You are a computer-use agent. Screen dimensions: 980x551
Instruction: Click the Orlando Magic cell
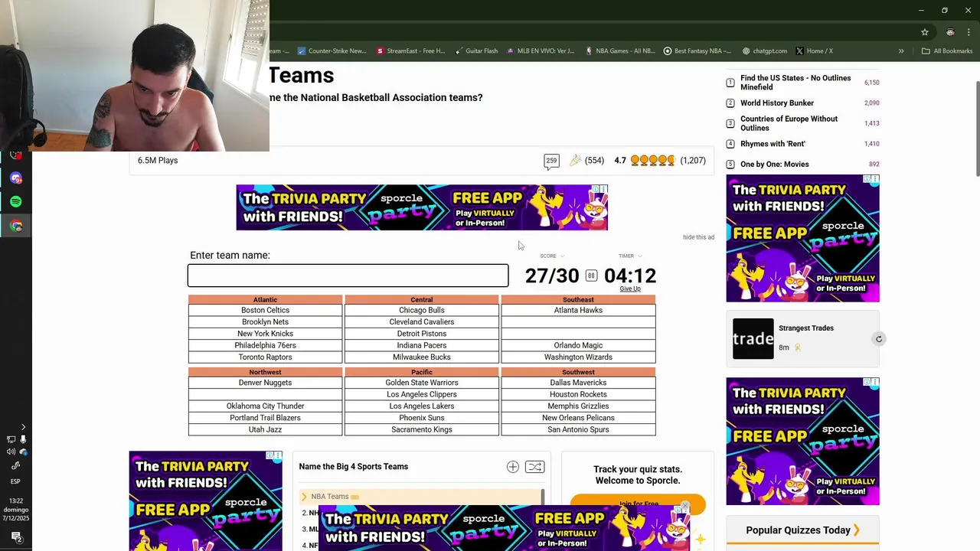tap(578, 345)
